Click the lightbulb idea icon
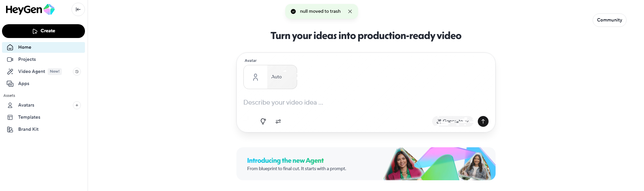 [263, 121]
